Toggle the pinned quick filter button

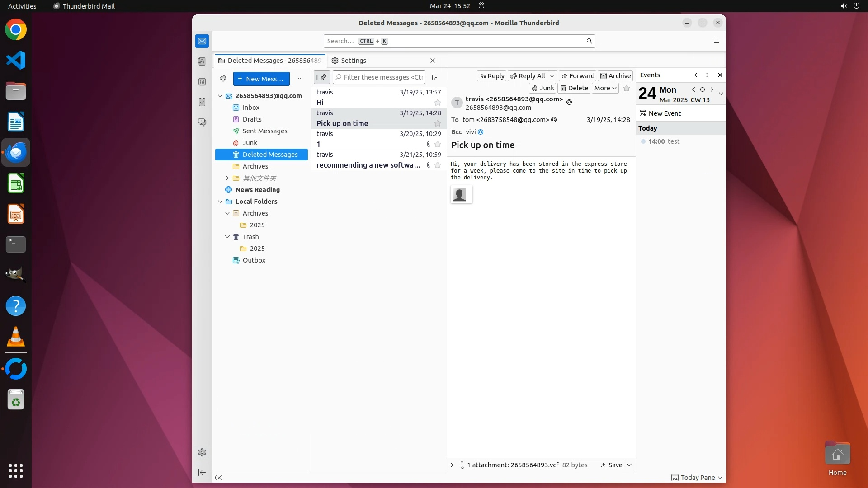322,77
